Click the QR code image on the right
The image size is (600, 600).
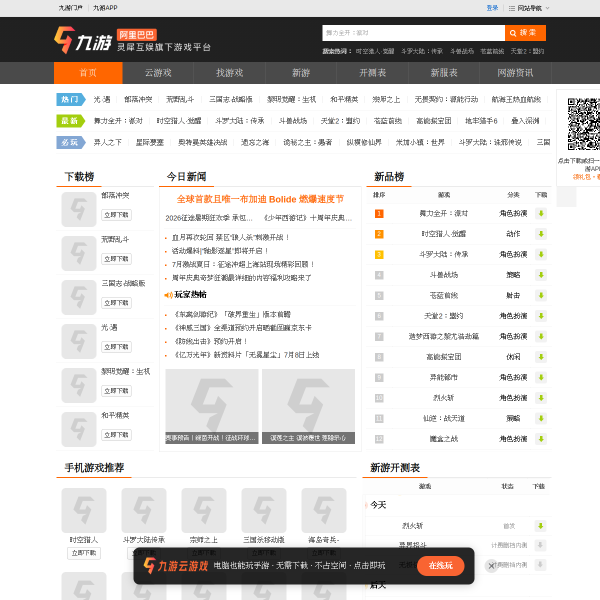click(583, 124)
